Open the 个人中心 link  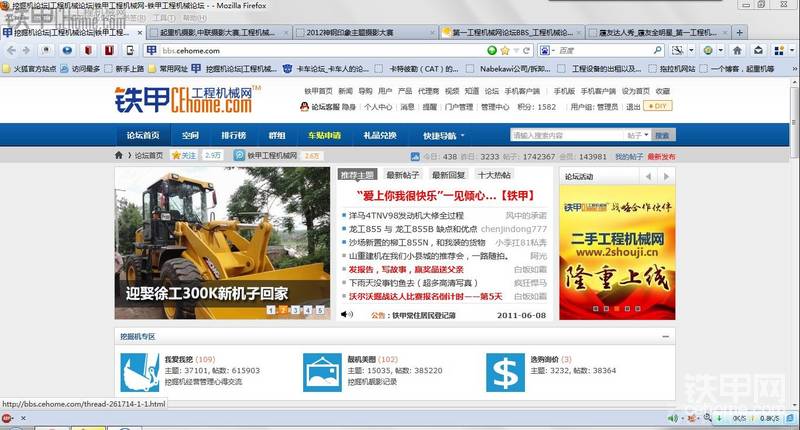378,107
